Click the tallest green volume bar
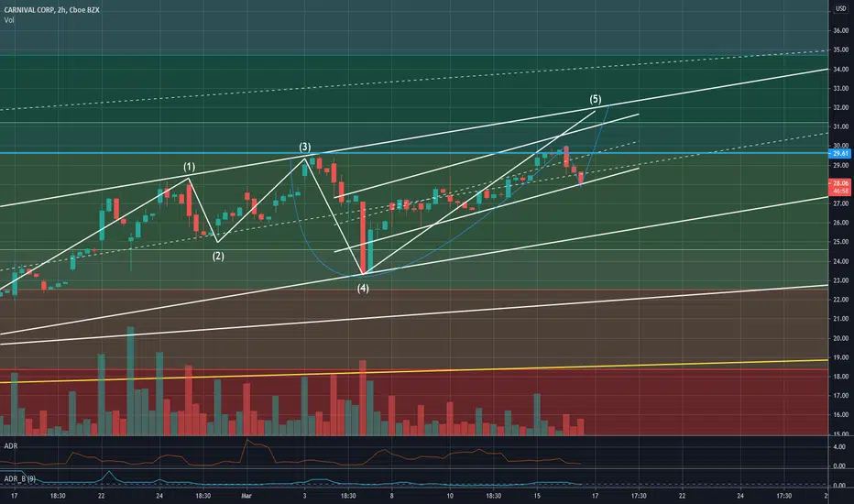 130,381
